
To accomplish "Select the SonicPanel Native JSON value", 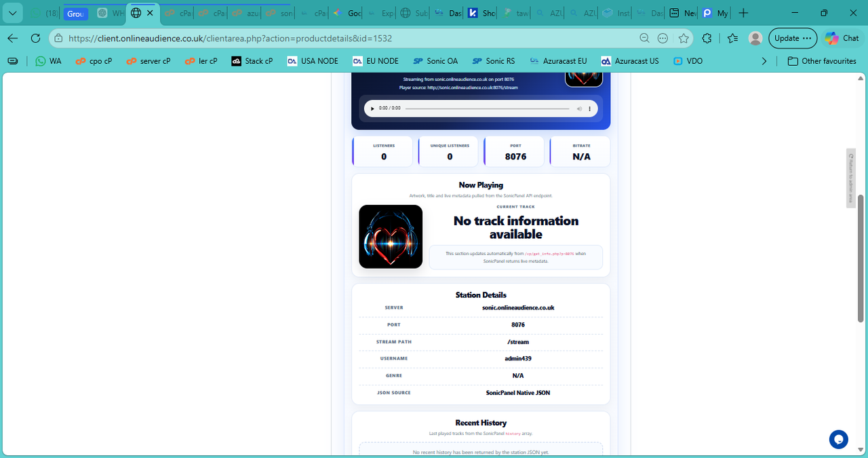I will tap(518, 392).
